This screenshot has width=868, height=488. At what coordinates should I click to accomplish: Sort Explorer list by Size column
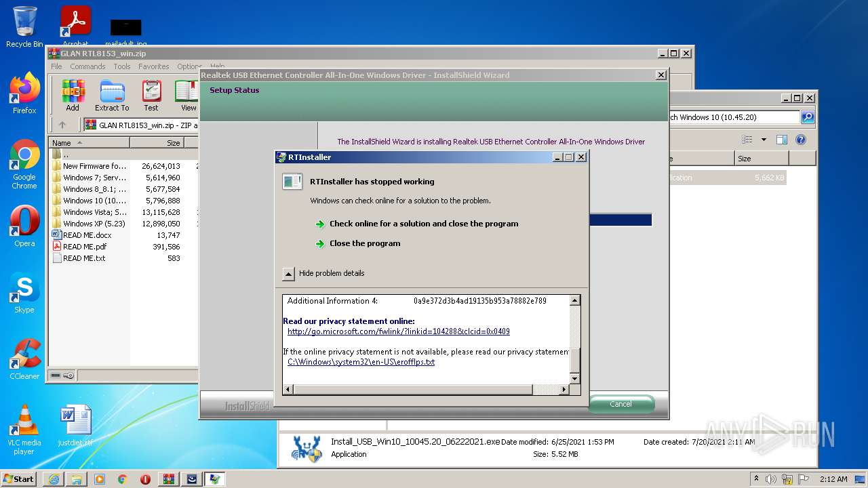(x=762, y=159)
